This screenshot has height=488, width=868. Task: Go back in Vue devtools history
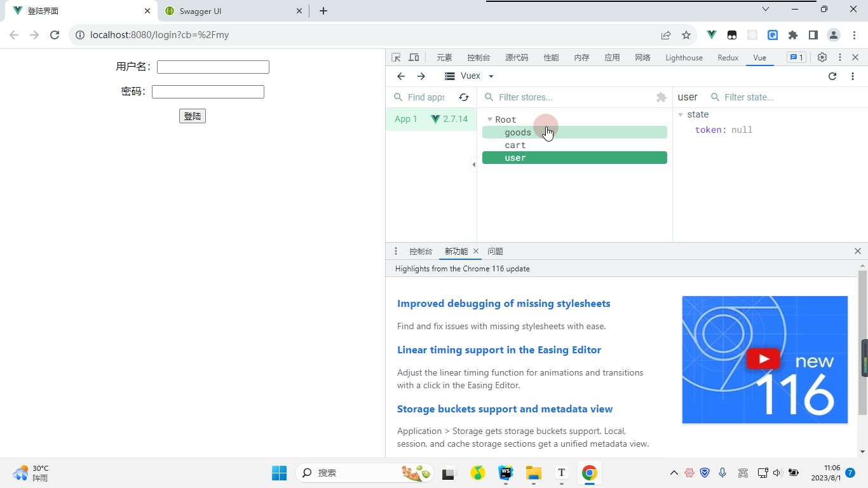(401, 76)
